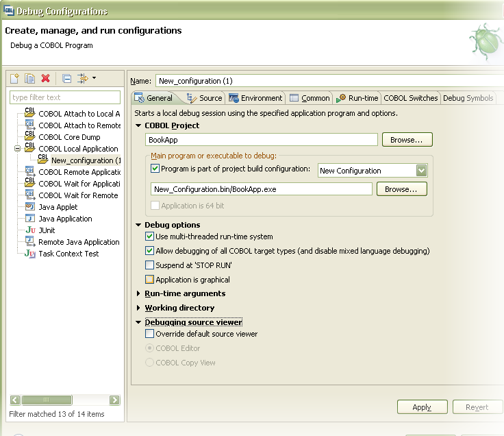Viewport: 504px width, 436px height.
Task: Open the Debug Symbols tab
Action: 468,98
